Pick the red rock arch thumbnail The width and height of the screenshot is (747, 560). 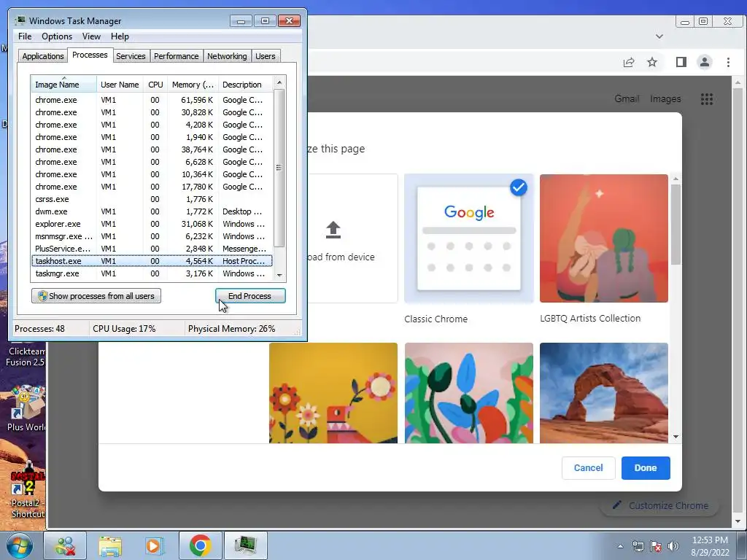(x=603, y=393)
